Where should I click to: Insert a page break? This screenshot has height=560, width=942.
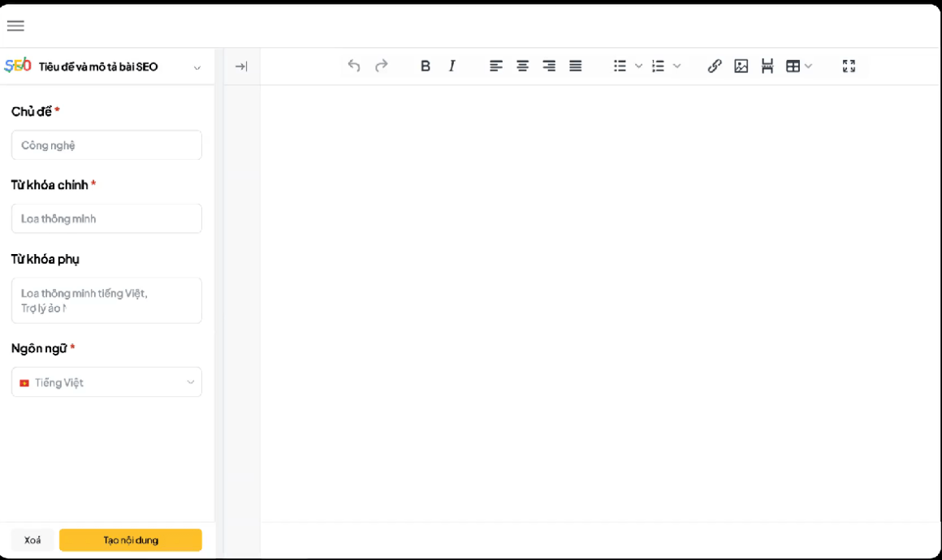point(767,66)
